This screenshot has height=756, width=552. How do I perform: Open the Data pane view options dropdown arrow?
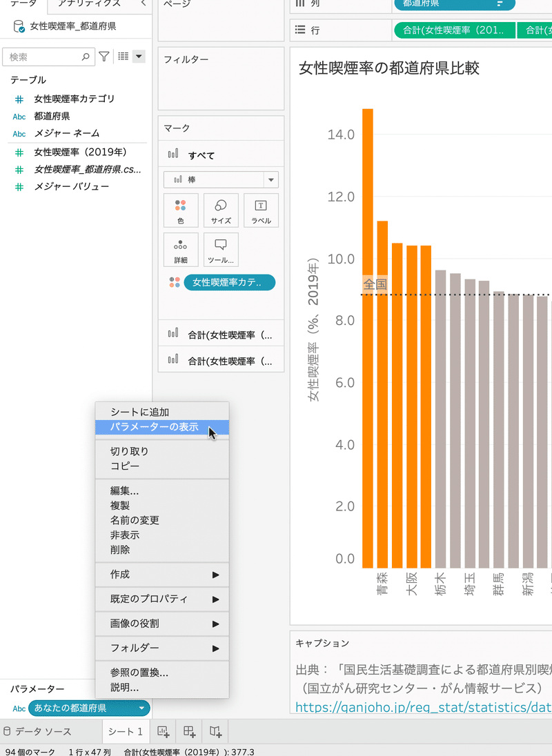139,57
